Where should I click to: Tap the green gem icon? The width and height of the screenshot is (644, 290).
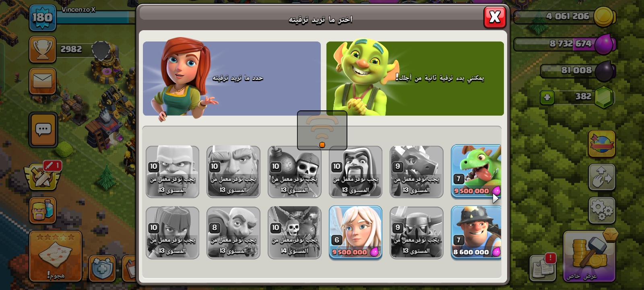tap(604, 97)
